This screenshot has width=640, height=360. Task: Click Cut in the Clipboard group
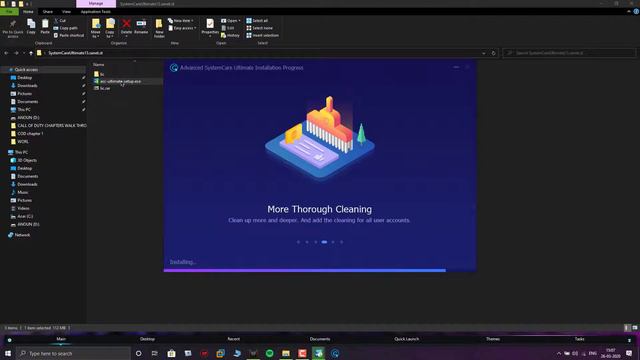(60, 20)
